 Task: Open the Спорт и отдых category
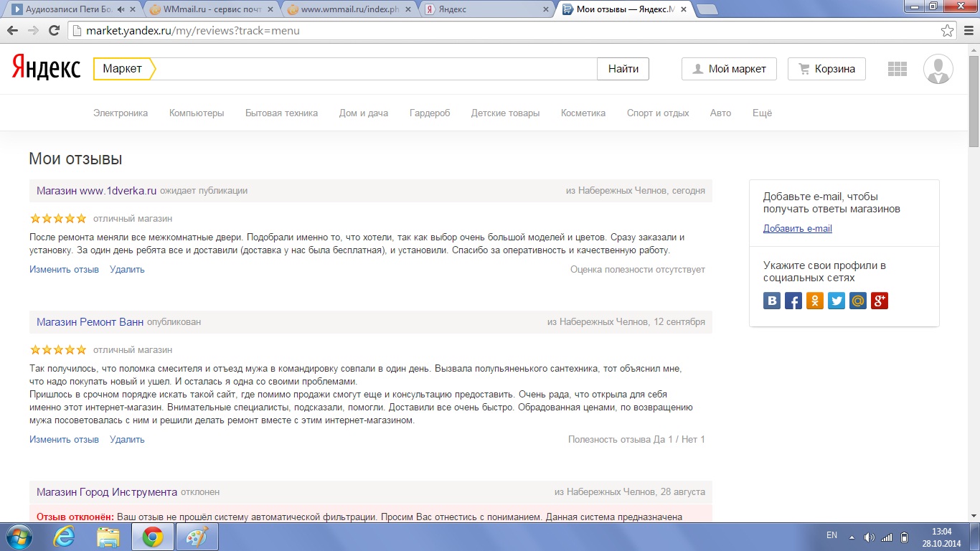(x=658, y=113)
